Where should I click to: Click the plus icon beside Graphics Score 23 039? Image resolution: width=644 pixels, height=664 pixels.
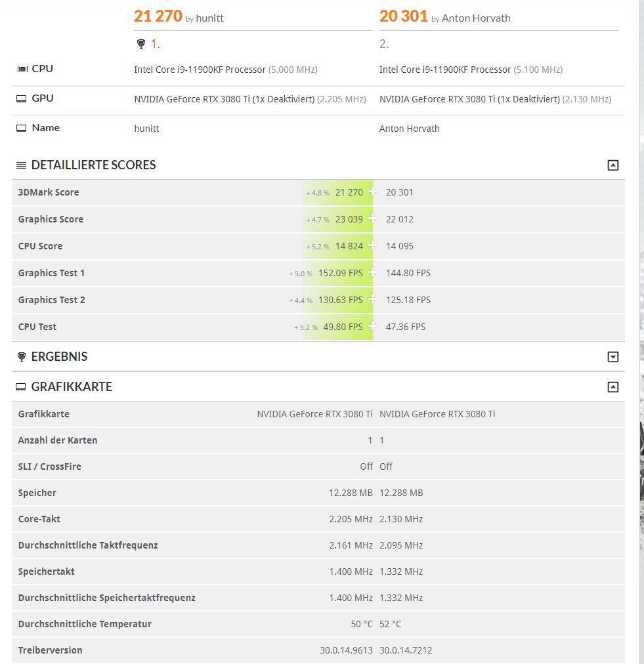point(372,218)
